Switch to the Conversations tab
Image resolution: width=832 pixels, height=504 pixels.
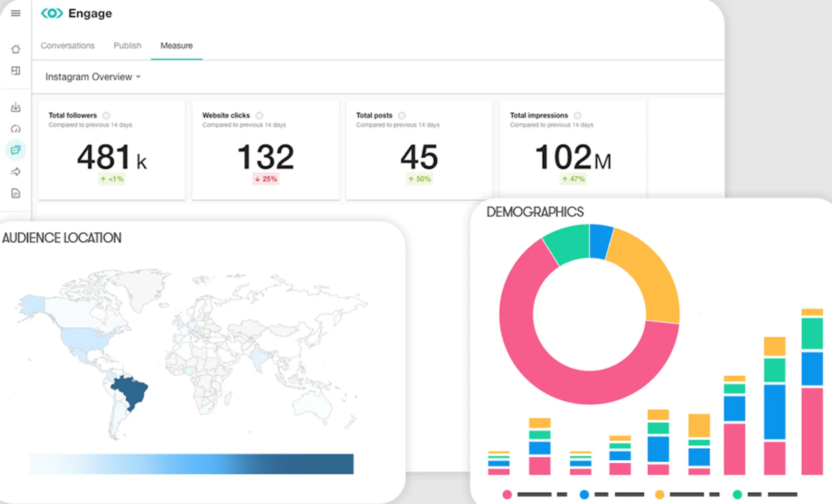[68, 45]
